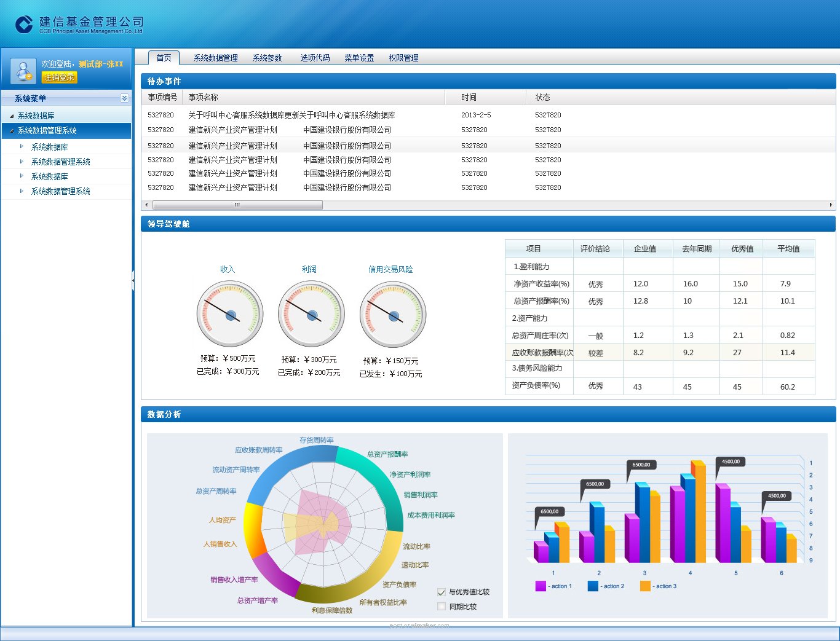
Task: Click the scrollbar right arrow in 待办事件
Action: click(x=831, y=205)
